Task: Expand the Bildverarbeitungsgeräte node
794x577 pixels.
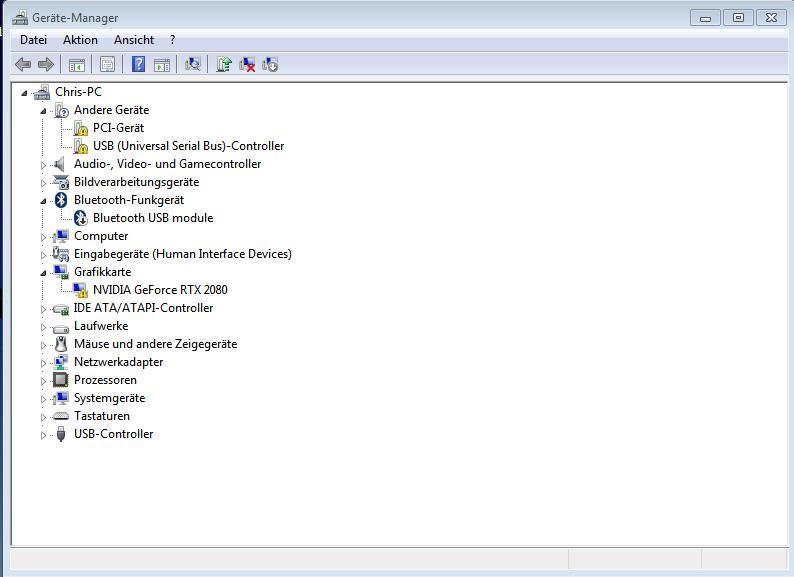Action: coord(43,183)
